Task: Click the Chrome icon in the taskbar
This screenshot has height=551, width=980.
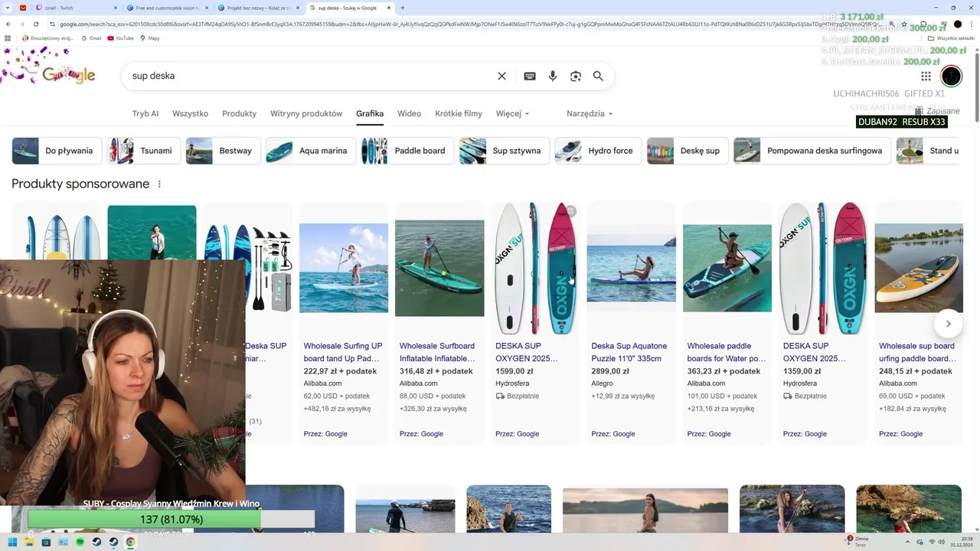Action: click(130, 542)
